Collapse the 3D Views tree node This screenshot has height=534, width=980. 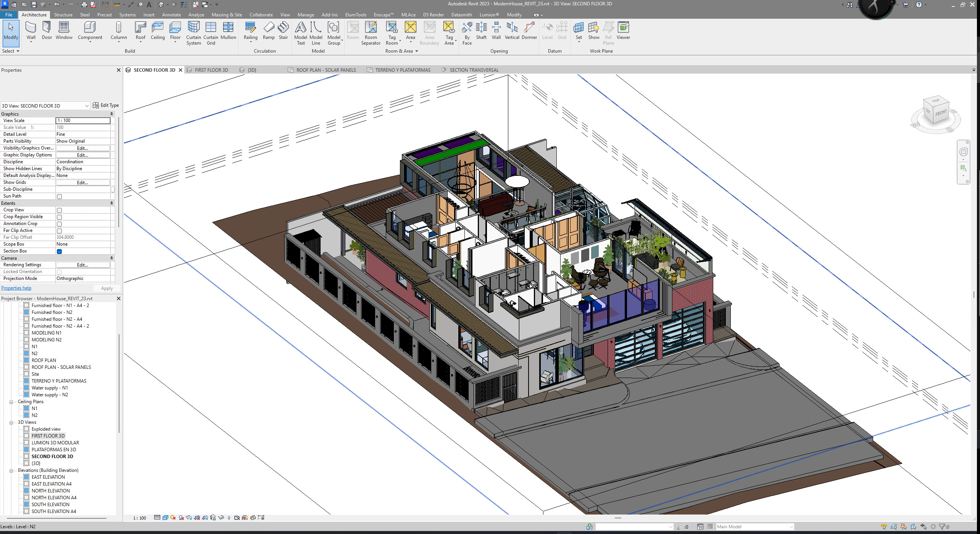tap(11, 422)
